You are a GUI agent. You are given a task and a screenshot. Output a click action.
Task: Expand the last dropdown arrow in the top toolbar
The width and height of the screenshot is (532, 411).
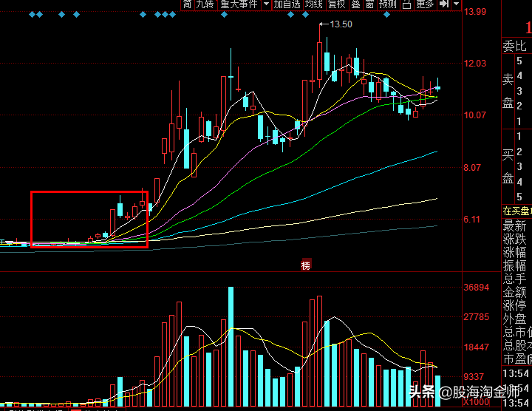[456, 4]
